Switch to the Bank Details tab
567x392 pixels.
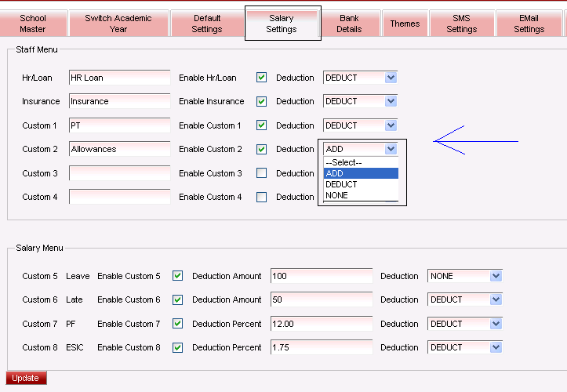point(349,24)
